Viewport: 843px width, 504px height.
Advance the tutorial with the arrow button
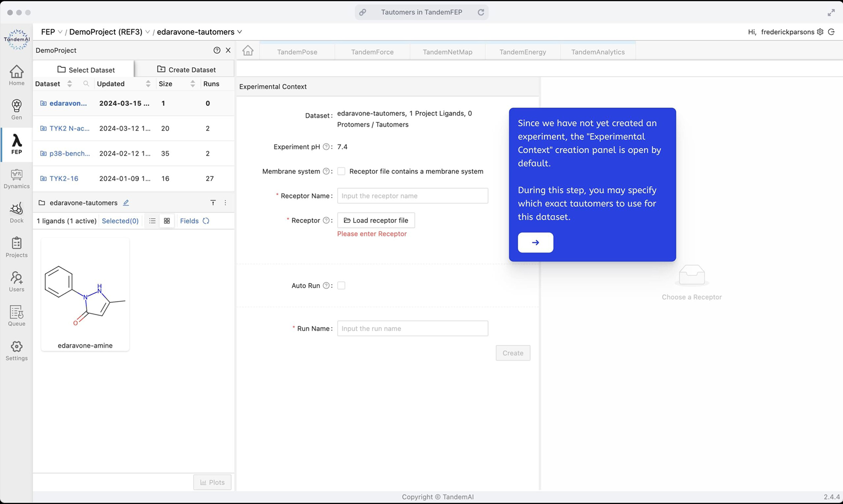click(x=535, y=242)
